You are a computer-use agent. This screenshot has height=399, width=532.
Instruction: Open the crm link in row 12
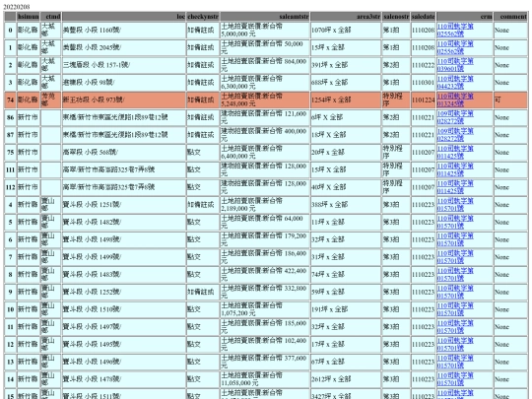pos(455,345)
